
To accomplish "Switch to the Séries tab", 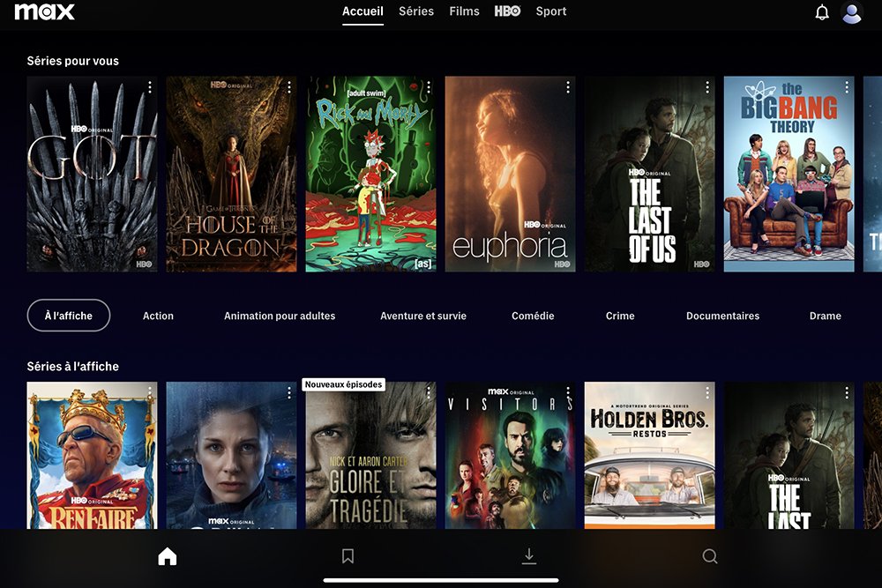I will pos(416,11).
